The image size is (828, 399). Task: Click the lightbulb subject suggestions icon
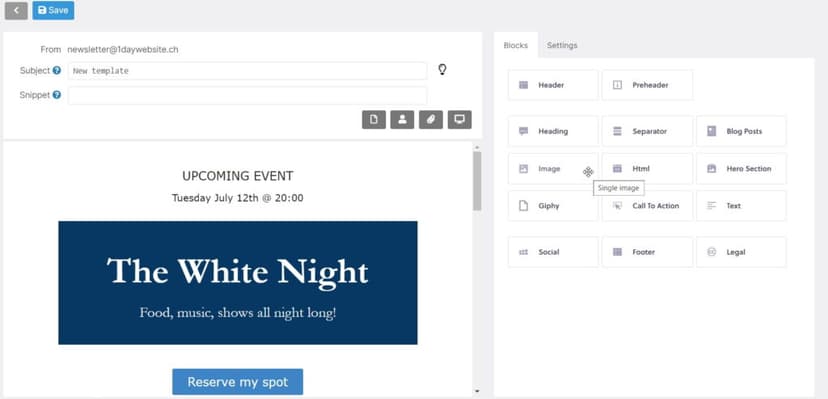pyautogui.click(x=443, y=70)
